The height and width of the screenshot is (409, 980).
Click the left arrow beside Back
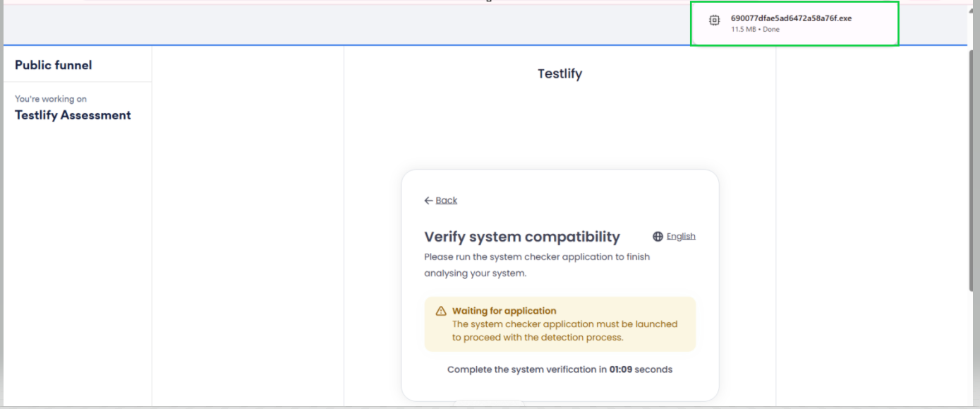428,201
